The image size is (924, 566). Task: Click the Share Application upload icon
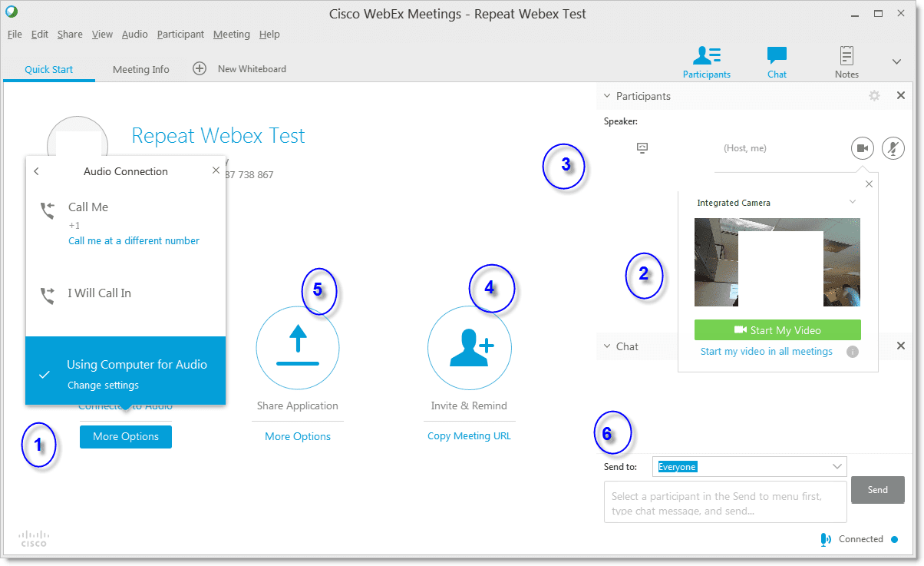point(298,348)
